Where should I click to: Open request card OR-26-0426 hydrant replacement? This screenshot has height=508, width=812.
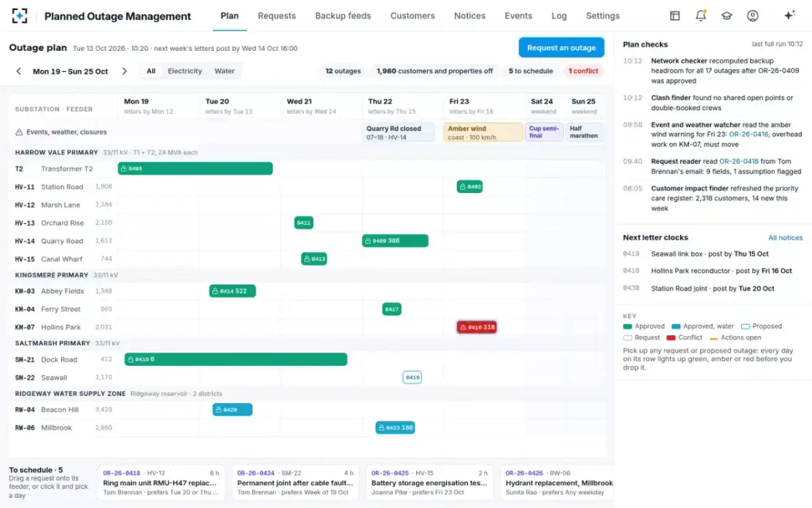pyautogui.click(x=558, y=482)
